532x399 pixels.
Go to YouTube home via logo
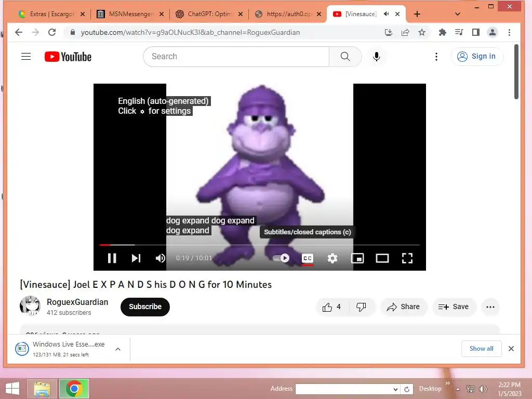pos(68,57)
